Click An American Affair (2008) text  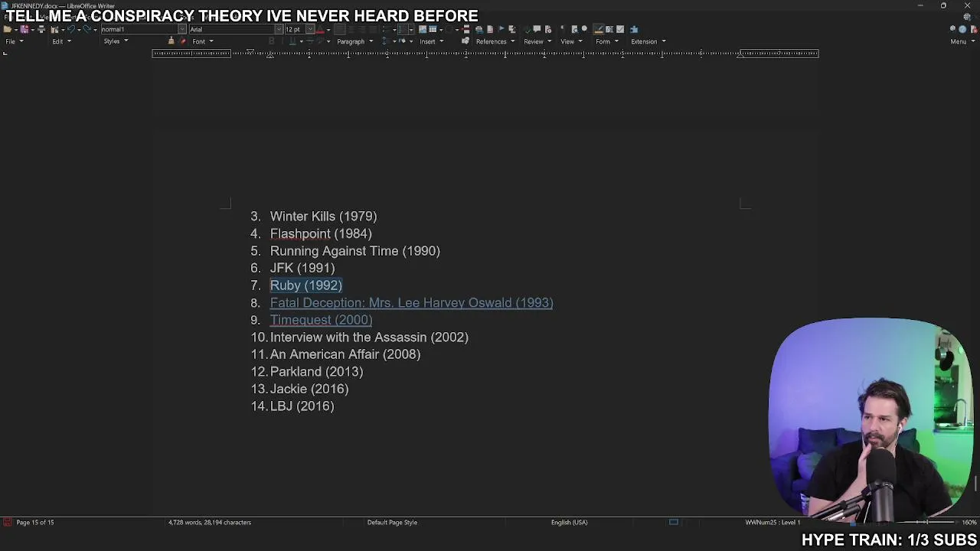pos(345,354)
